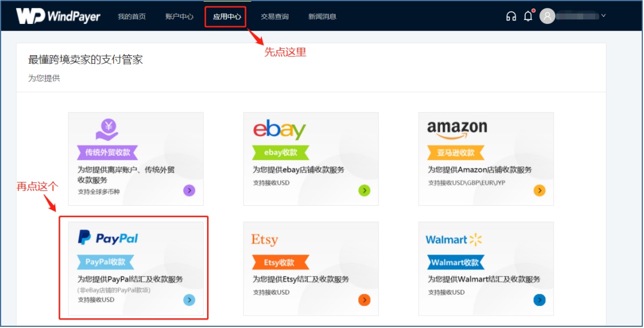The image size is (644, 328).
Task: Open 交易查询 menu item
Action: pyautogui.click(x=275, y=16)
